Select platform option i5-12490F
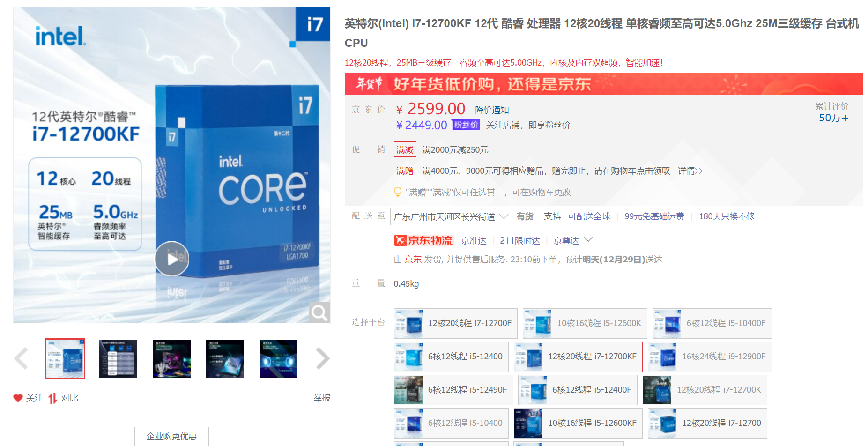 (453, 390)
